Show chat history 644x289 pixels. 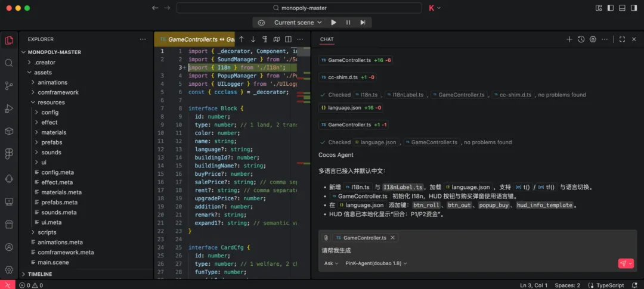(581, 39)
